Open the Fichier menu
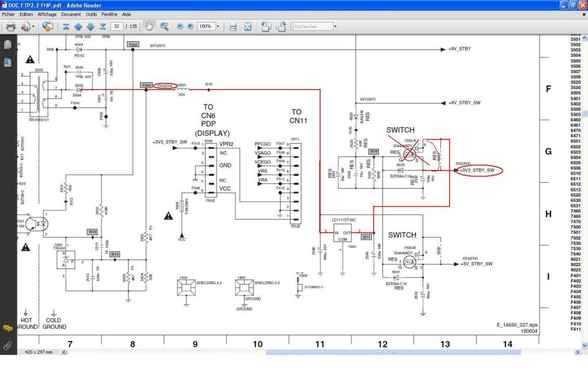This screenshot has width=588, height=368. click(x=8, y=14)
